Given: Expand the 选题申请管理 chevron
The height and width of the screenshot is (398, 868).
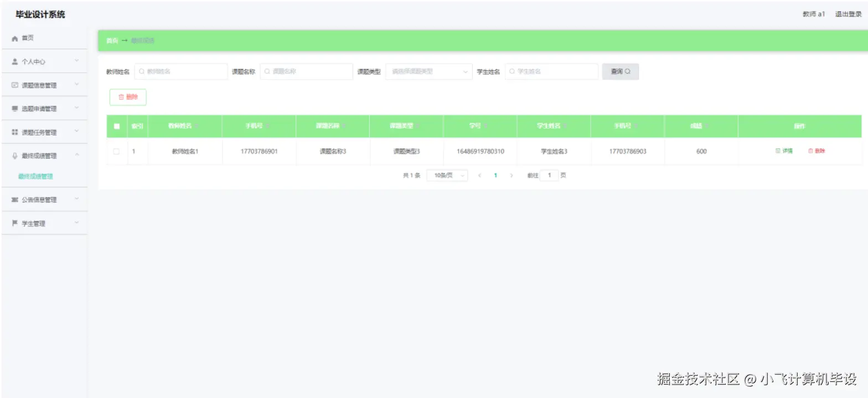Looking at the screenshot, I should [x=77, y=108].
